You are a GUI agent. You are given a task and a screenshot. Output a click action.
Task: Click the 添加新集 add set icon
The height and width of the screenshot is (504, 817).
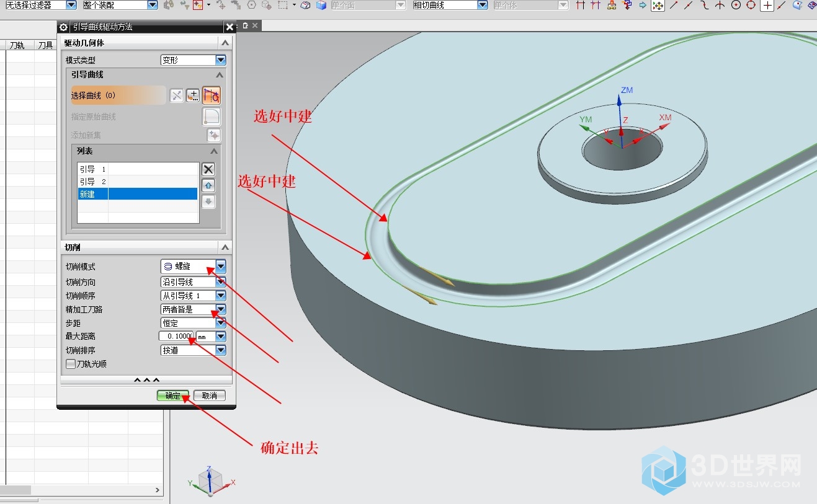(x=214, y=135)
